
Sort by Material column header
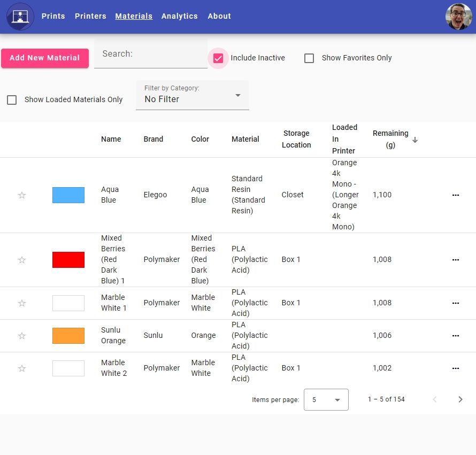(x=245, y=139)
